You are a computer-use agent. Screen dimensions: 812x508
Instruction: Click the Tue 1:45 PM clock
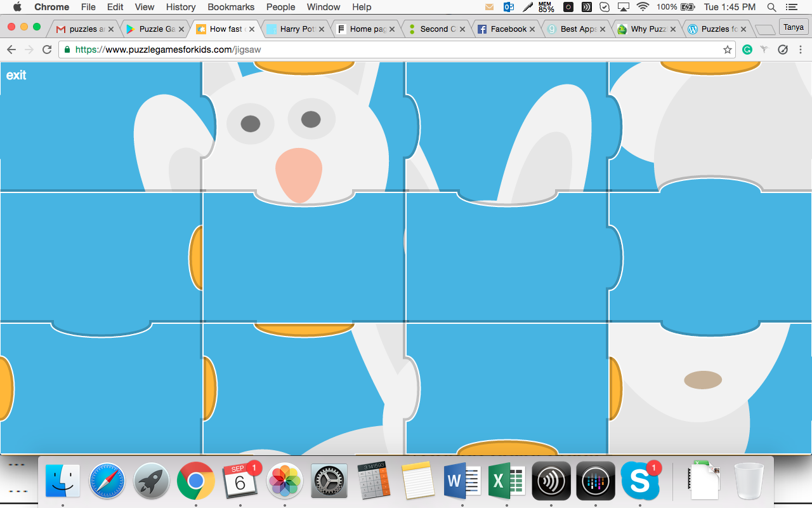[x=730, y=7]
